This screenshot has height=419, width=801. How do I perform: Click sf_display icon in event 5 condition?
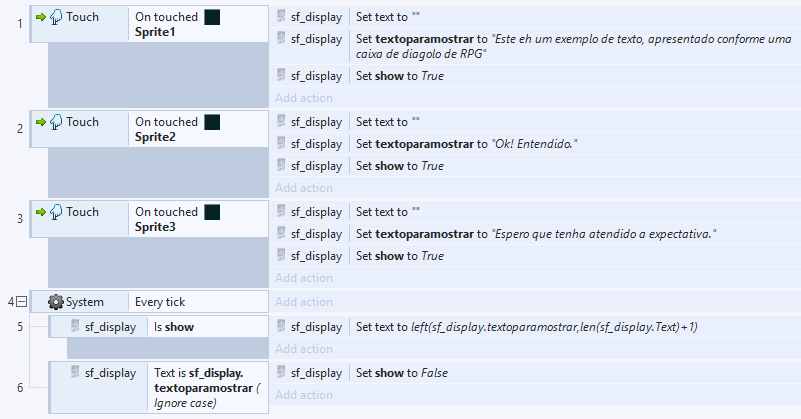point(76,327)
